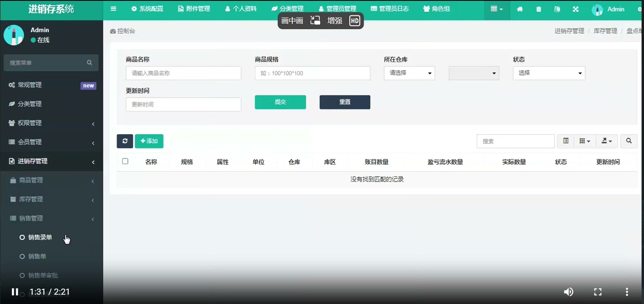Expand 权限管理 in sidebar
644x304 pixels.
[51, 123]
